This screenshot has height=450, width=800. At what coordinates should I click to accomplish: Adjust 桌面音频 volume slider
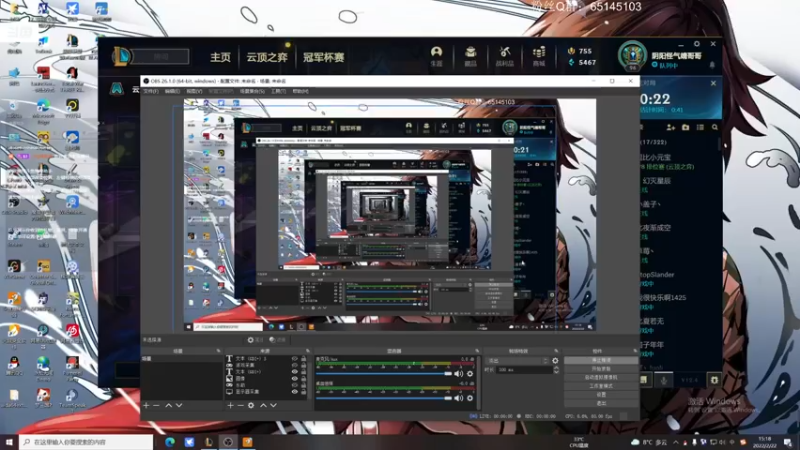click(x=384, y=398)
